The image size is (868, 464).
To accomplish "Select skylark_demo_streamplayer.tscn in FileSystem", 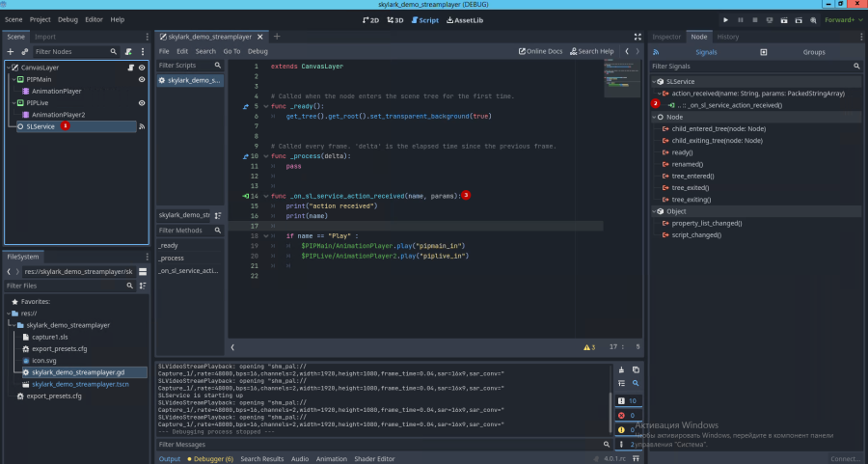I will [x=80, y=384].
